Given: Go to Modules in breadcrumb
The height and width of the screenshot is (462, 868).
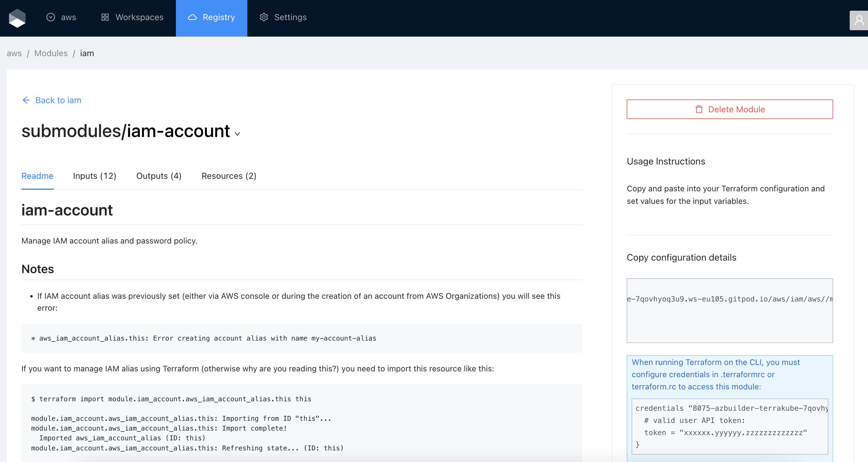Looking at the screenshot, I should click(51, 53).
